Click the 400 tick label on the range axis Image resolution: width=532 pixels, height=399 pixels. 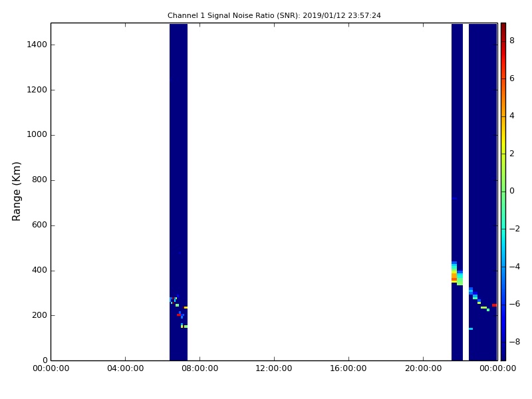click(39, 270)
